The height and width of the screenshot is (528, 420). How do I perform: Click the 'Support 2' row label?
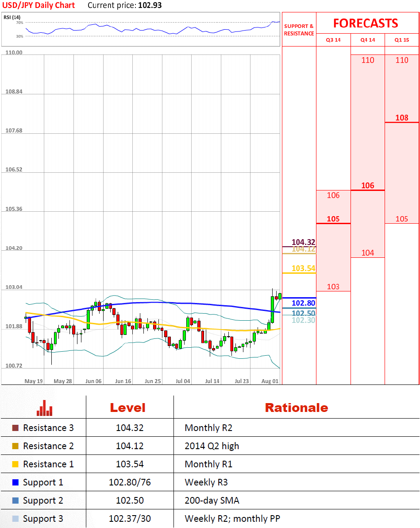pyautogui.click(x=43, y=501)
